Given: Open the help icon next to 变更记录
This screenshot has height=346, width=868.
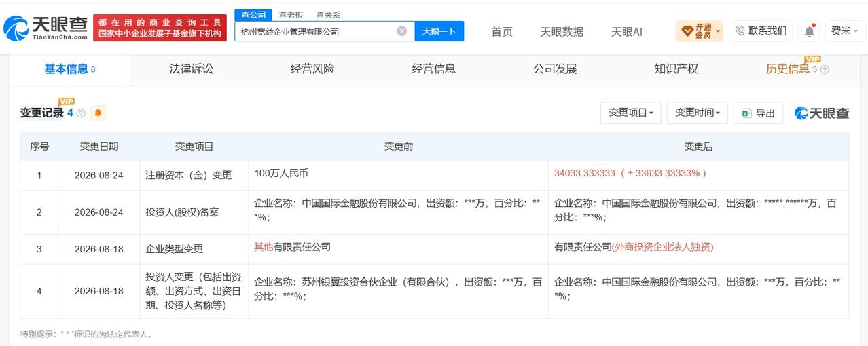Looking at the screenshot, I should click(x=81, y=113).
